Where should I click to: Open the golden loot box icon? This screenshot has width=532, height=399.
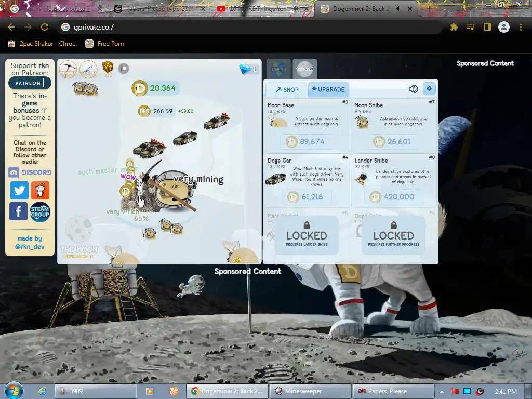(108, 69)
